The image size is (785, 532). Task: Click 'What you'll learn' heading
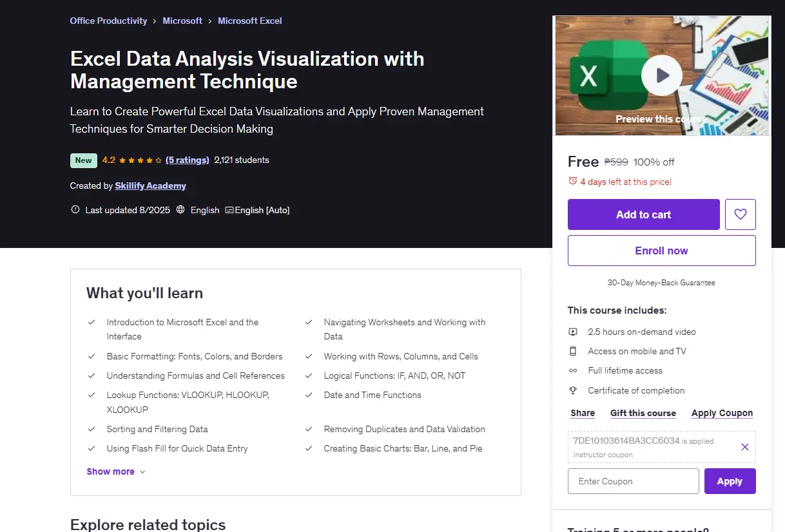144,293
